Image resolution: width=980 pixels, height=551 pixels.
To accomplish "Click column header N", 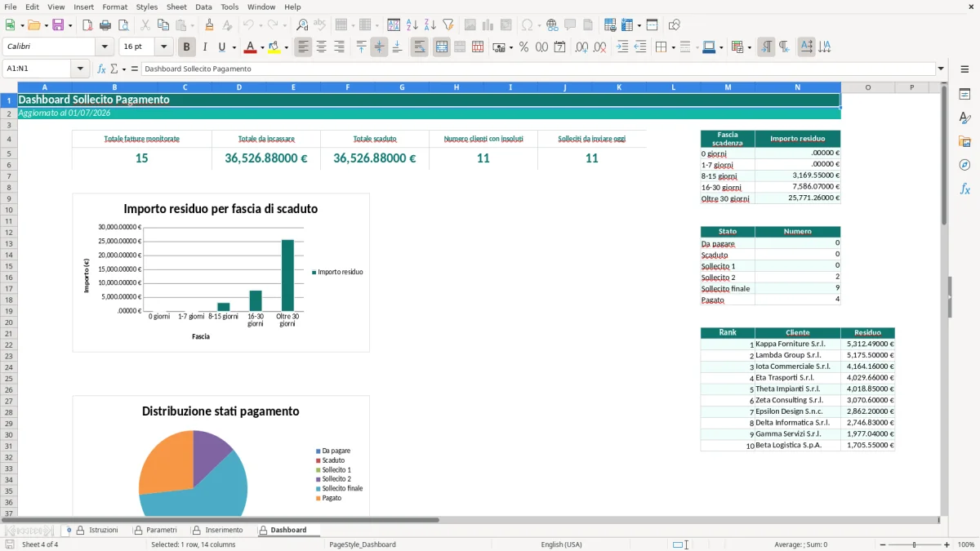I will coord(798,87).
